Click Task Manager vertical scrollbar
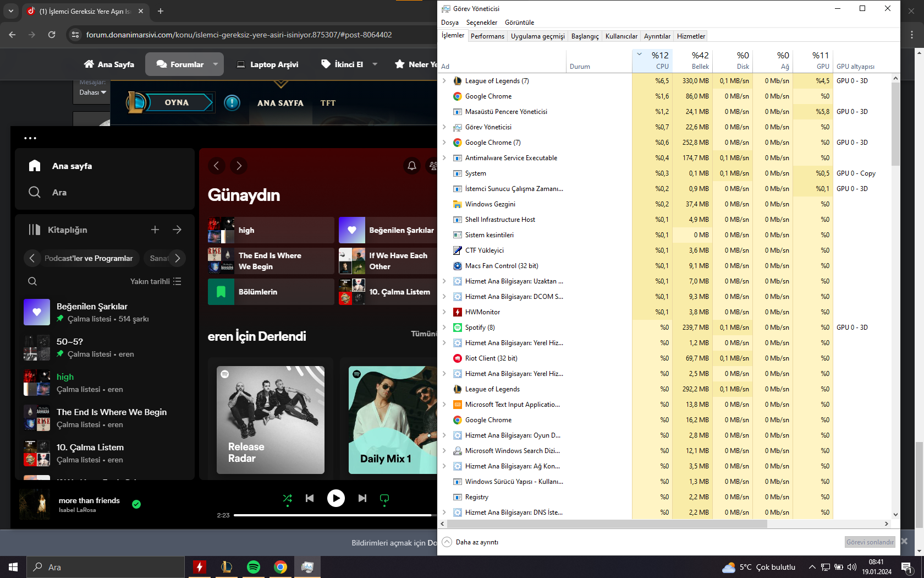This screenshot has height=578, width=924. 895,124
